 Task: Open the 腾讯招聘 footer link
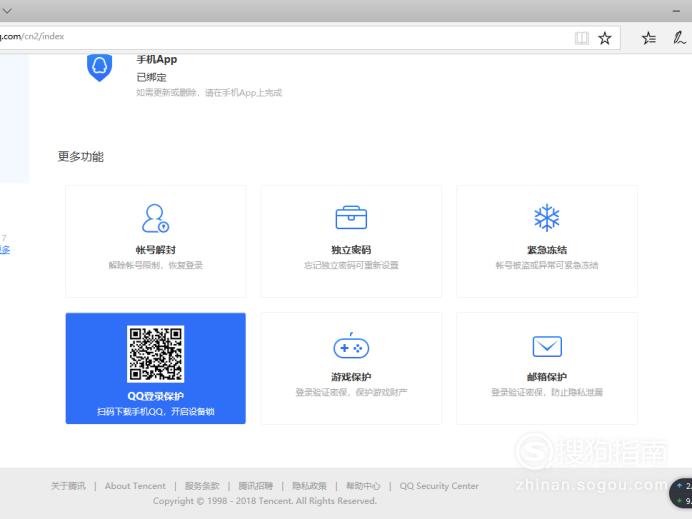click(x=256, y=486)
